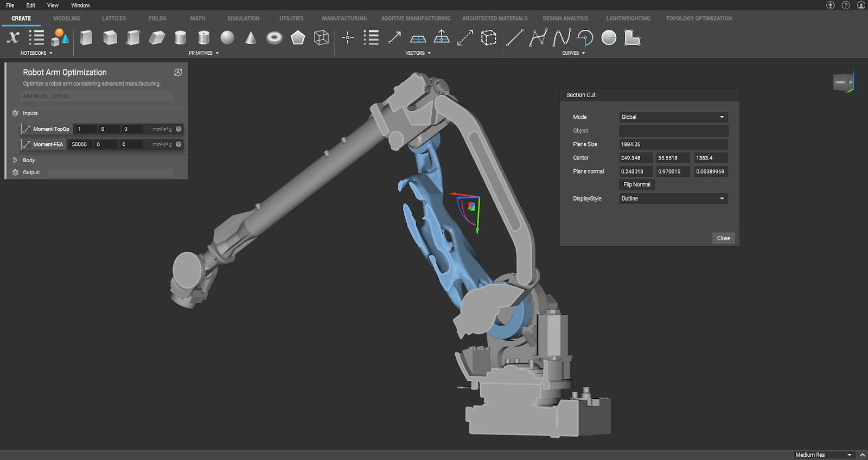The height and width of the screenshot is (460, 868).
Task: Click the Plane Size input field
Action: coord(673,144)
